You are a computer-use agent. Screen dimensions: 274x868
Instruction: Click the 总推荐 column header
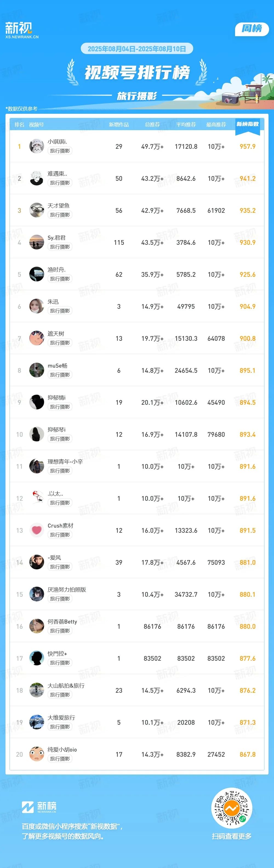[152, 125]
